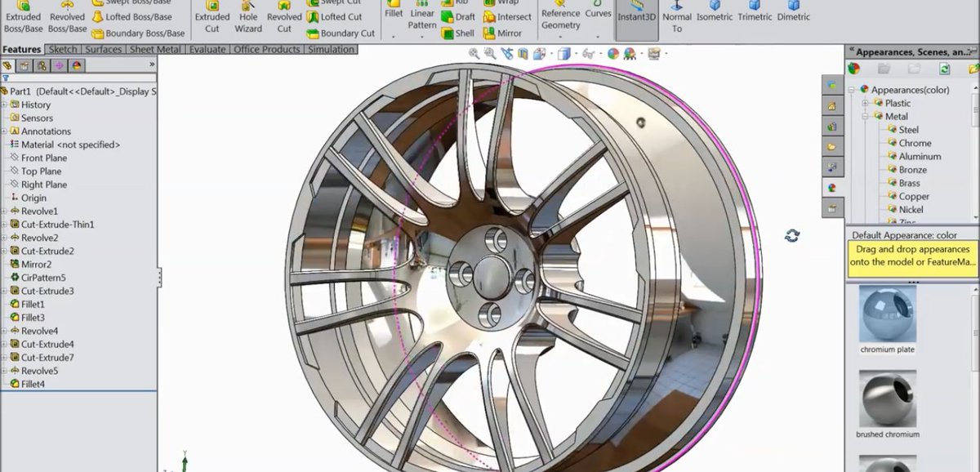Switch to the Sheet Metal tab

coord(156,49)
